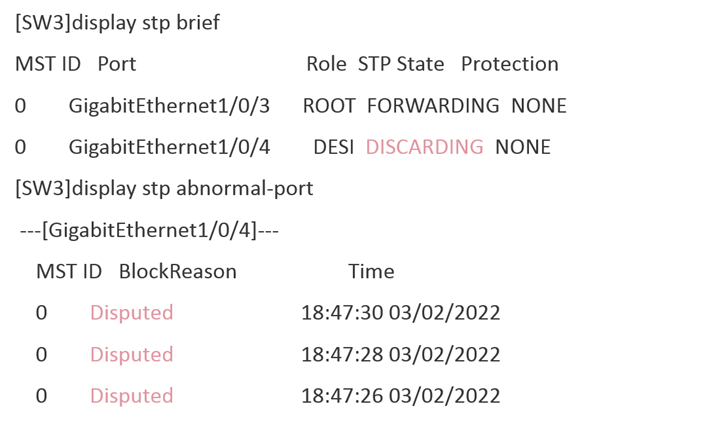The height and width of the screenshot is (423, 726).
Task: Click the NONE protection value for GigabitEthernet1/0/4
Action: click(x=523, y=147)
